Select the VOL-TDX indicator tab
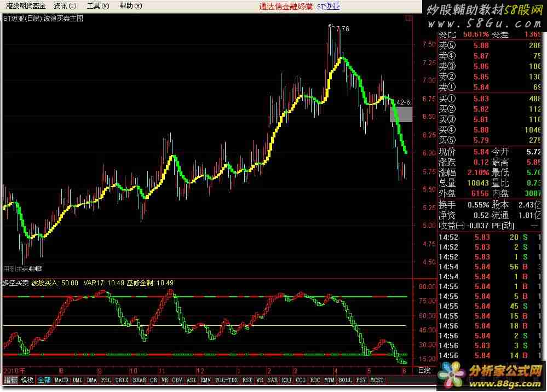 [x=226, y=380]
